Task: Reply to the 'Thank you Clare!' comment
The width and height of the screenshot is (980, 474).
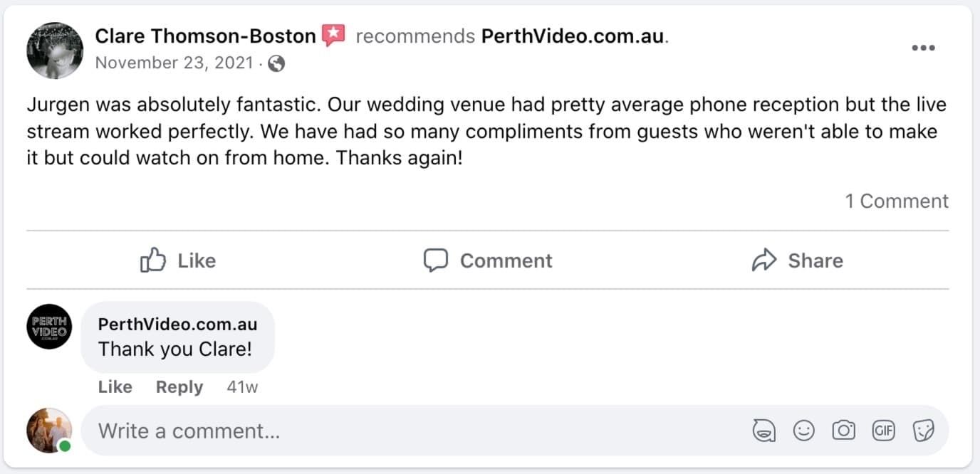Action: 179,387
